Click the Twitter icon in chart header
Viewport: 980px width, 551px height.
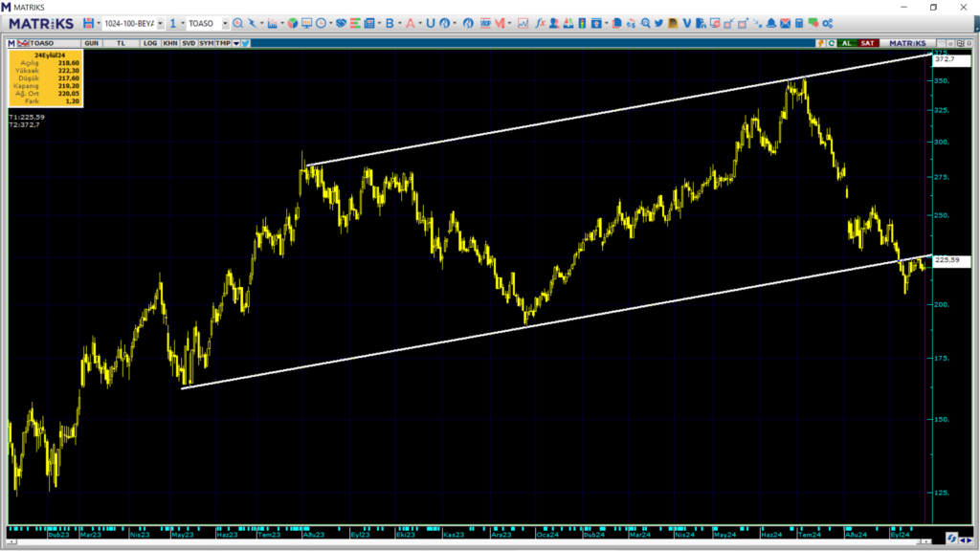tap(246, 43)
